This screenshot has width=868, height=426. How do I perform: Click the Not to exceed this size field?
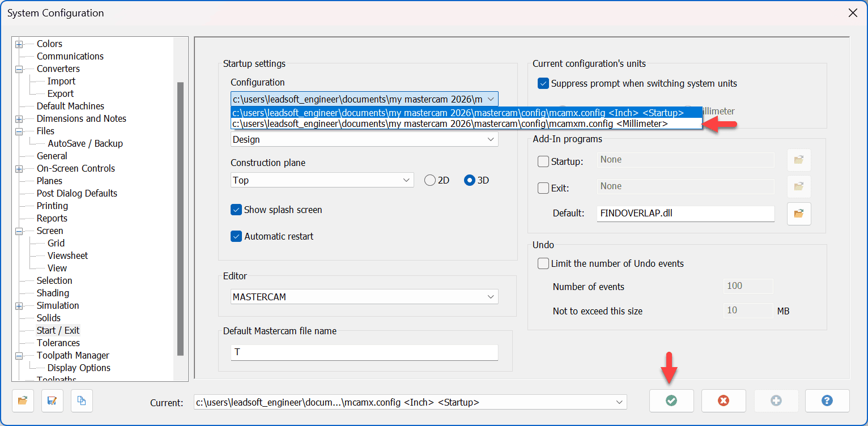(x=748, y=310)
